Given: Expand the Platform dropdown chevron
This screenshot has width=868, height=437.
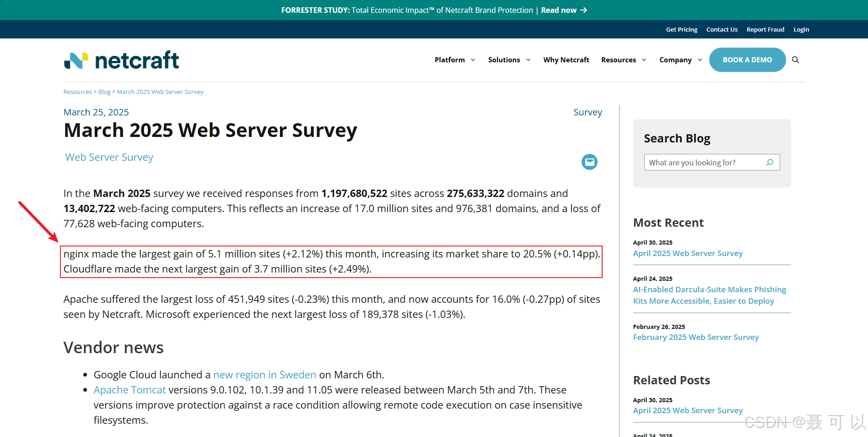Looking at the screenshot, I should pyautogui.click(x=473, y=60).
